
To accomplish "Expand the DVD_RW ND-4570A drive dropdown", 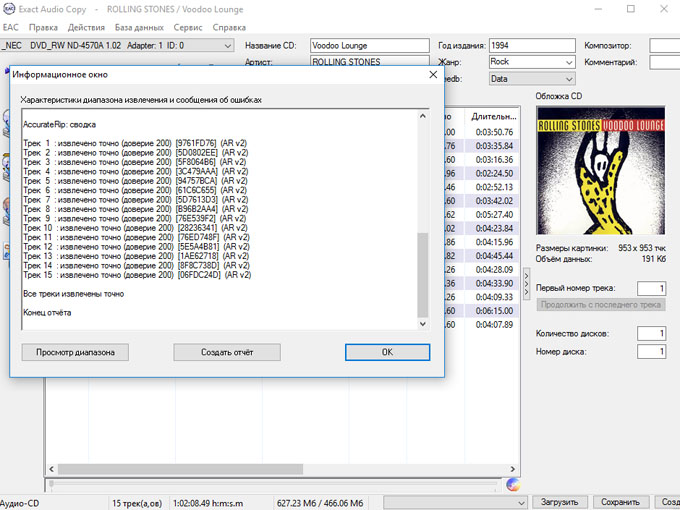I will (x=227, y=45).
